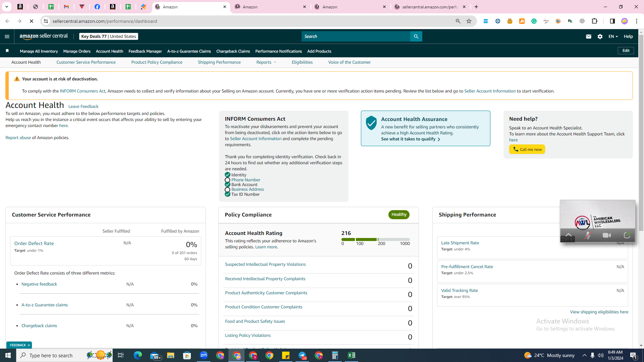Mute microphone in meeting overlay
This screenshot has height=362, width=644.
587,236
